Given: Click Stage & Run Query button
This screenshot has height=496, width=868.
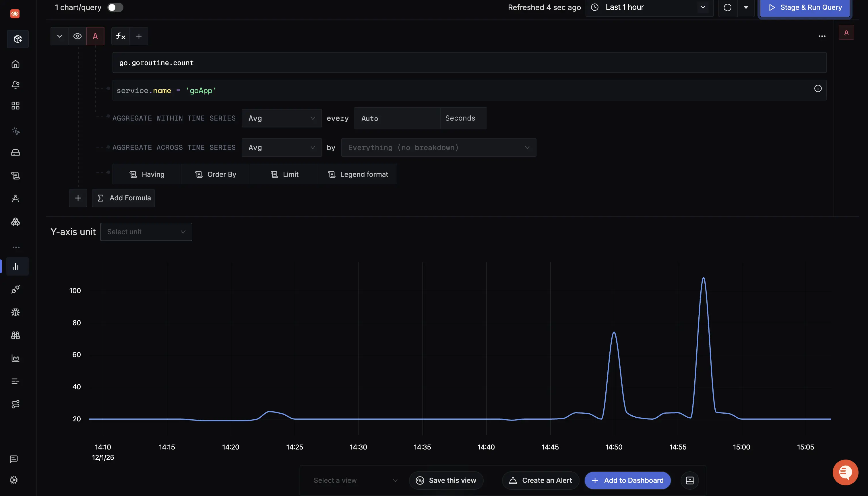Looking at the screenshot, I should click(805, 7).
